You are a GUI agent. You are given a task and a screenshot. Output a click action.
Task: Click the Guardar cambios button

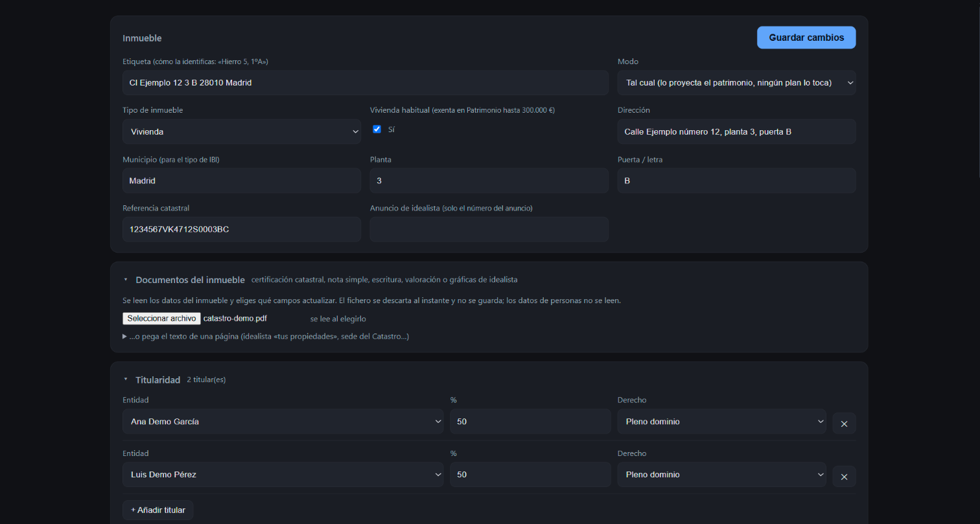[x=806, y=38]
